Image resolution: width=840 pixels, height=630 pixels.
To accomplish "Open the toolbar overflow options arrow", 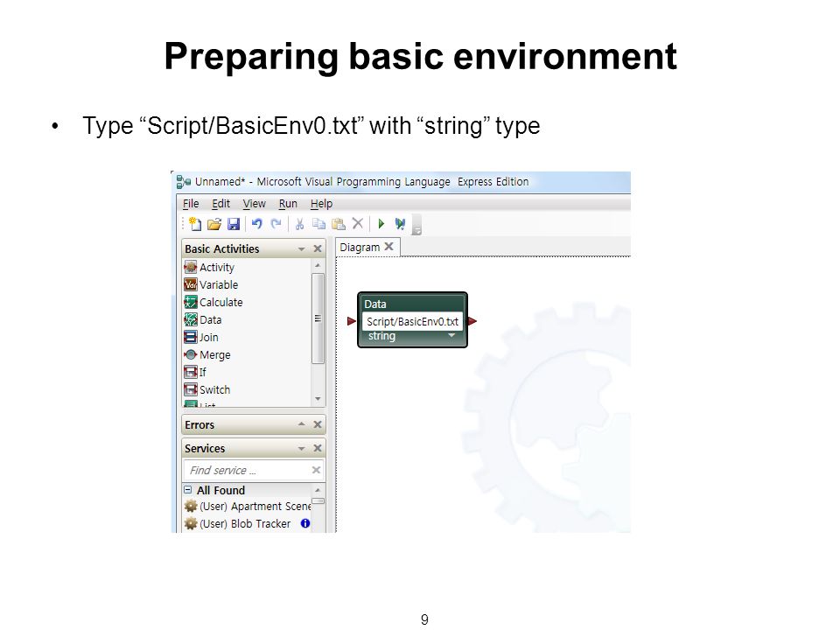I will pos(416,231).
